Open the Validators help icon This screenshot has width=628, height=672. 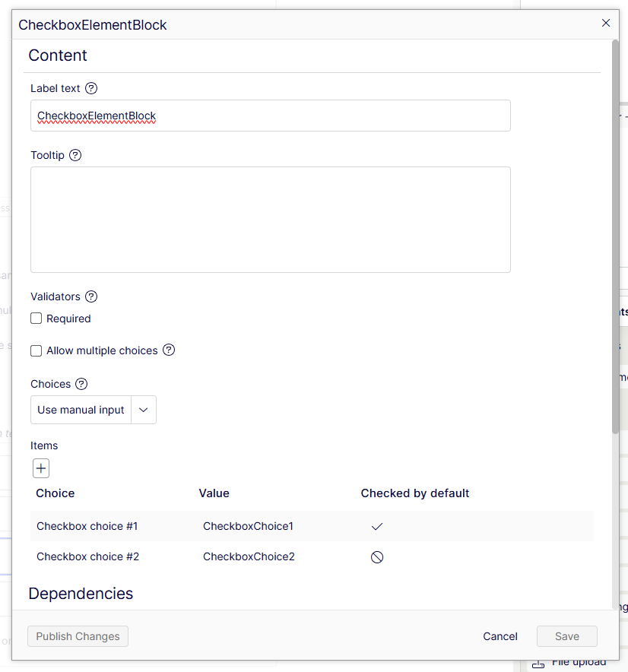(x=91, y=296)
